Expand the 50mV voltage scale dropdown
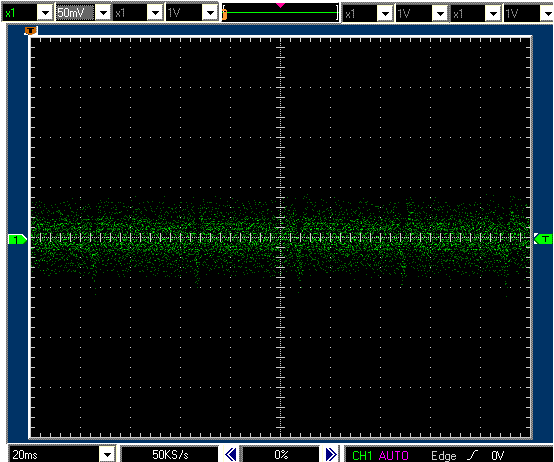554x462 pixels. [103, 13]
